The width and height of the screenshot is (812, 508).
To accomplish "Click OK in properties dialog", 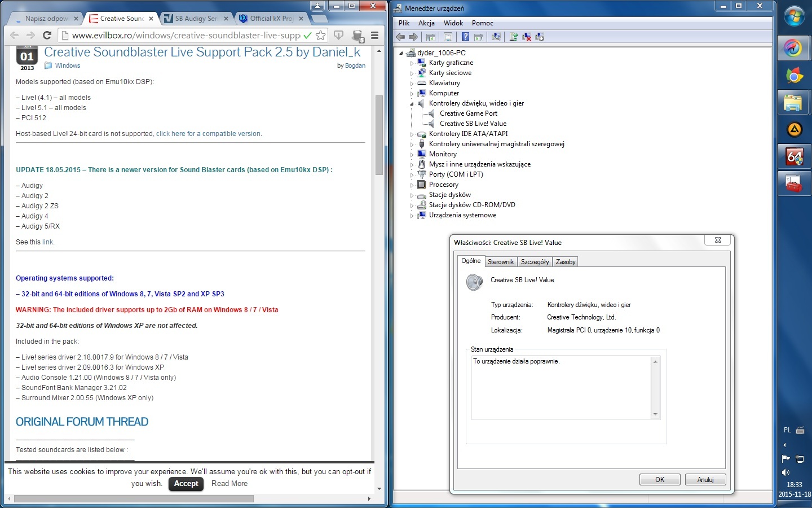I will 660,480.
